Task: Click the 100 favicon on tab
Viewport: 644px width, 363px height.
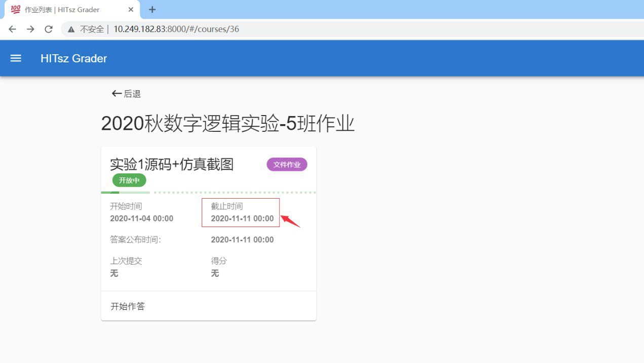Action: (16, 10)
